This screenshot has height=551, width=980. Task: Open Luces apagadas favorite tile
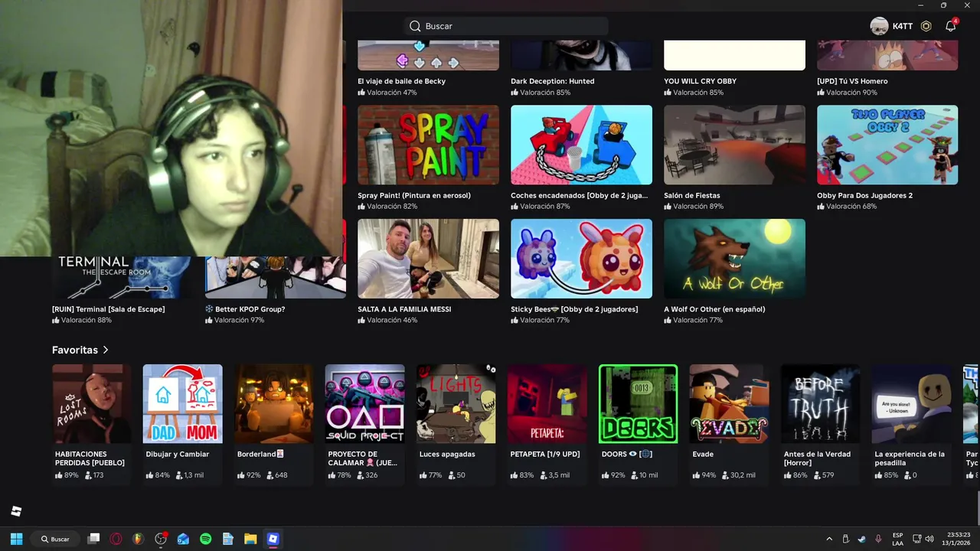click(456, 423)
